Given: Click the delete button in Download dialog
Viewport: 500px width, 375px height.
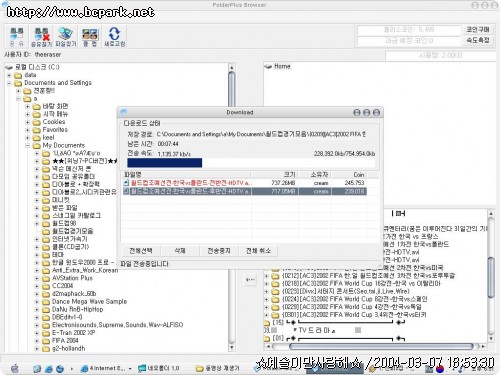Looking at the screenshot, I should [x=180, y=251].
